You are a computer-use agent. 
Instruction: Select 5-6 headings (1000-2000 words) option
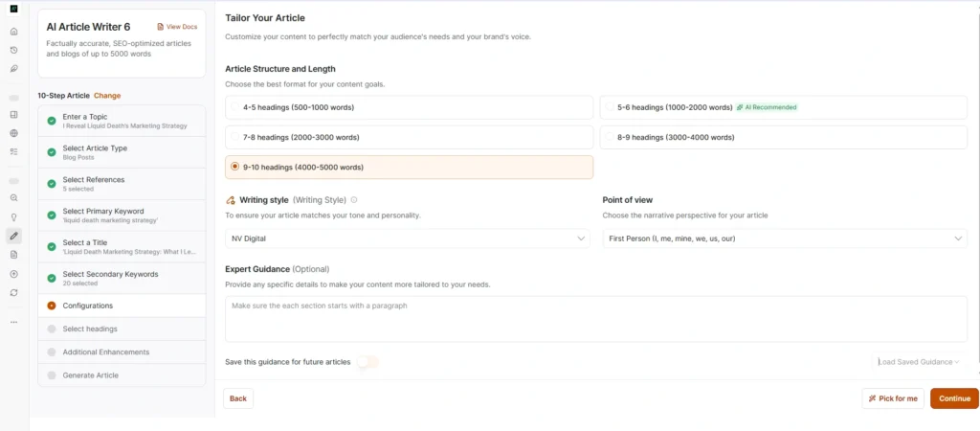tap(784, 107)
